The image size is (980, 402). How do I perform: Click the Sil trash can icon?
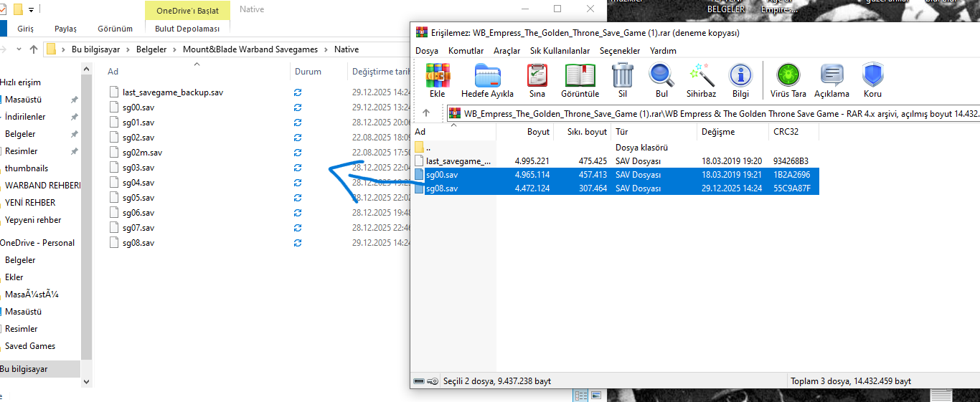622,75
